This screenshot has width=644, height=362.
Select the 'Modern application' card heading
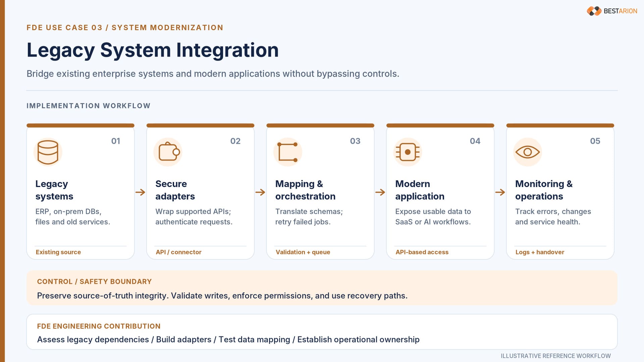pos(420,190)
